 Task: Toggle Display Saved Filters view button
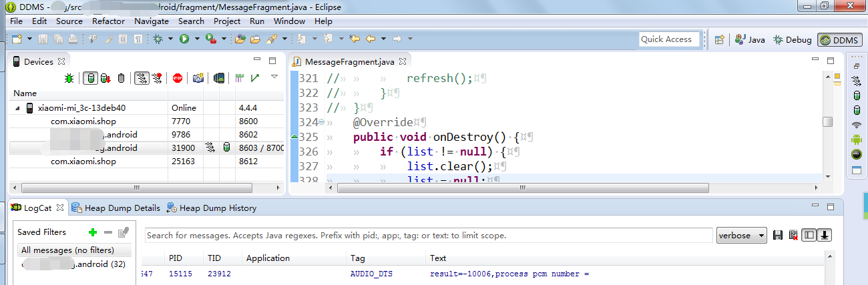(809, 235)
